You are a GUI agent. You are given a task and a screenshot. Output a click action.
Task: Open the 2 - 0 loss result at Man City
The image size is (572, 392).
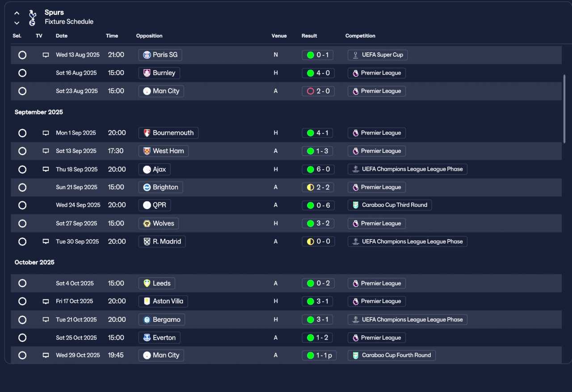pyautogui.click(x=318, y=91)
